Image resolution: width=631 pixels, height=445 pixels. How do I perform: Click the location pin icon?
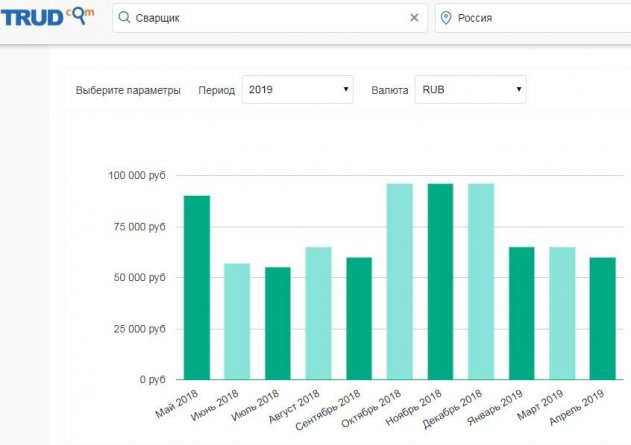446,18
